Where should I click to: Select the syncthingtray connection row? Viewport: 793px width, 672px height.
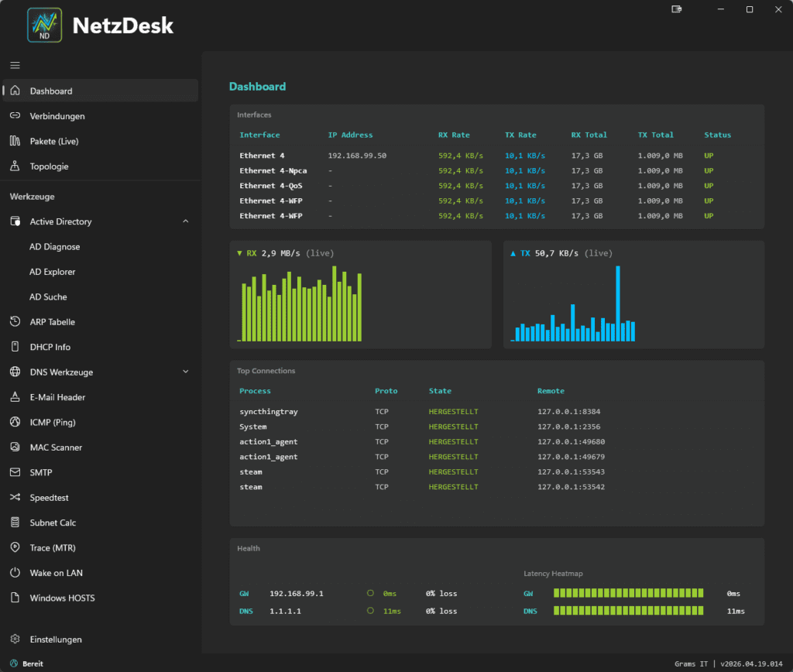pos(268,412)
